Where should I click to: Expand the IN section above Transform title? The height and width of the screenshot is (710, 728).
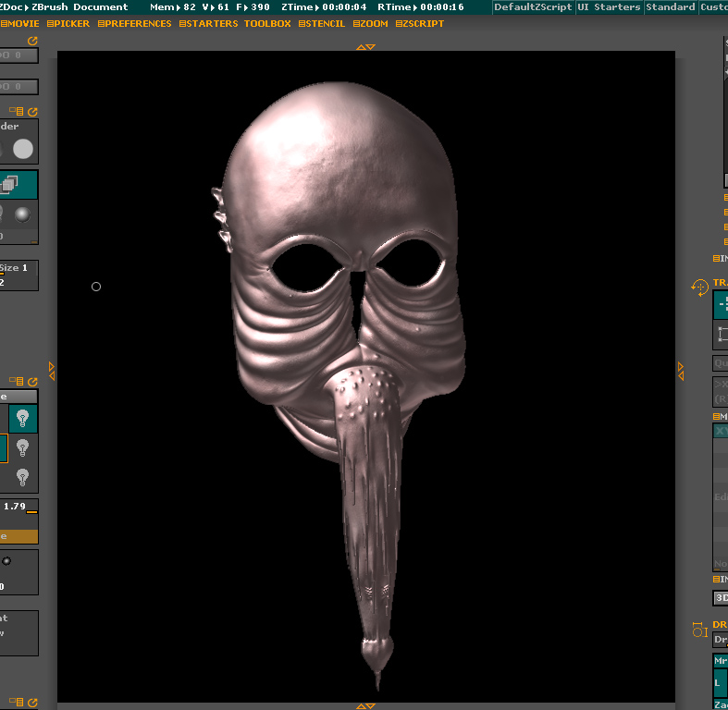[721, 258]
